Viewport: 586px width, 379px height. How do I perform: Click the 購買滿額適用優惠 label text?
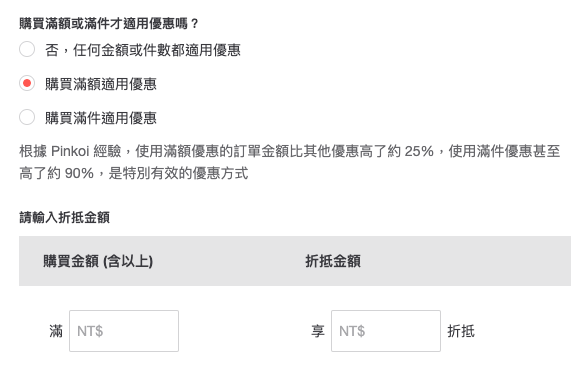click(x=101, y=84)
